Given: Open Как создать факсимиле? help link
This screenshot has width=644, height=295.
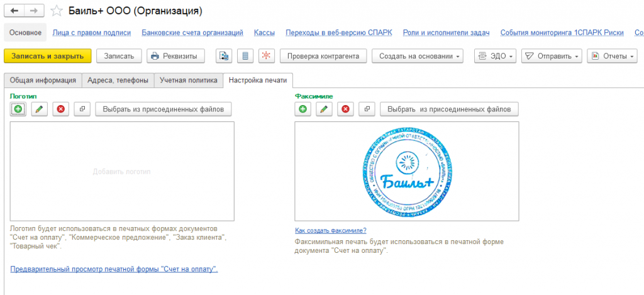Looking at the screenshot, I should click(x=330, y=230).
